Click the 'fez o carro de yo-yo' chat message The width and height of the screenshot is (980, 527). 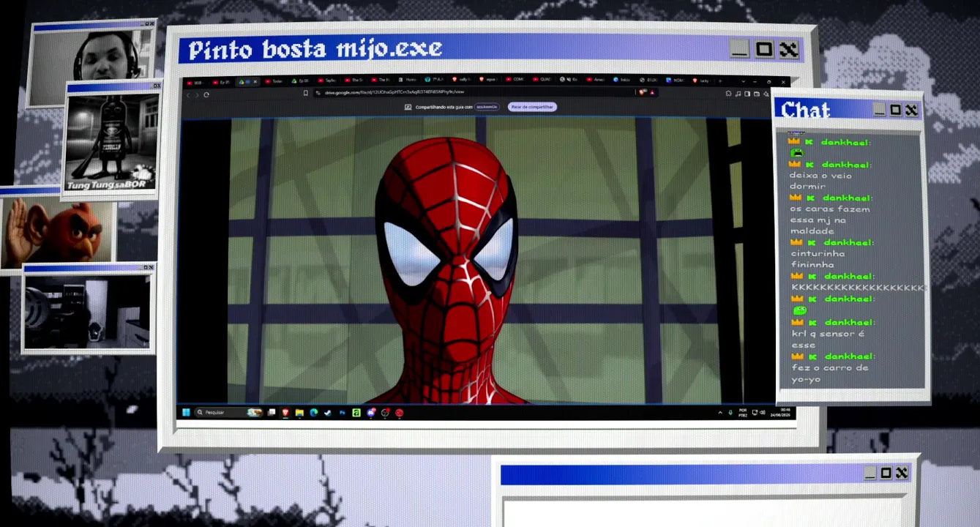tap(829, 373)
